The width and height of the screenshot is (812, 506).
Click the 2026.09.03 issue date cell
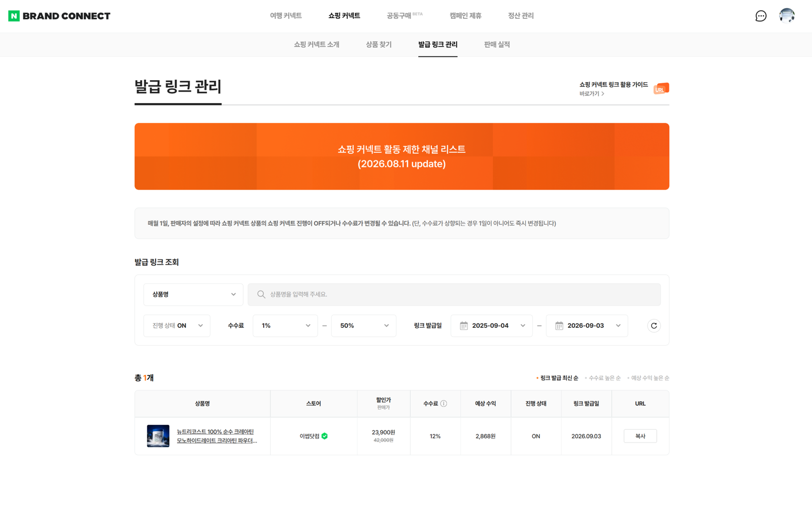coord(586,436)
